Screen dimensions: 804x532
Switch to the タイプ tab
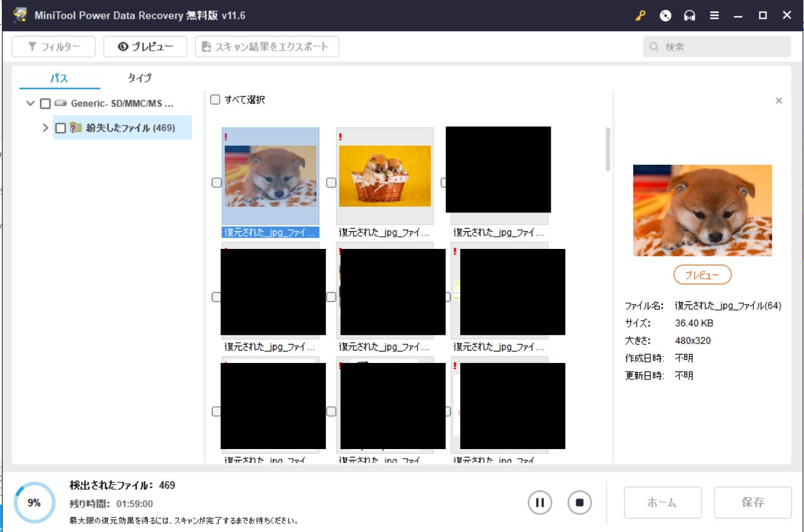click(139, 78)
